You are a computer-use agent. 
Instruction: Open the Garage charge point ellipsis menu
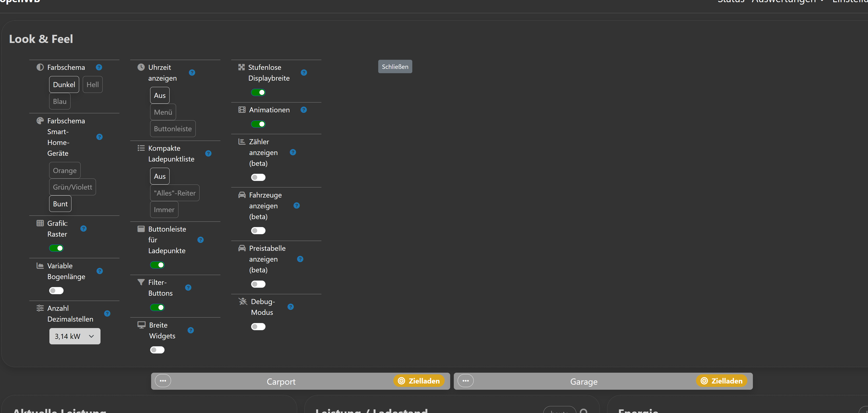coord(465,381)
